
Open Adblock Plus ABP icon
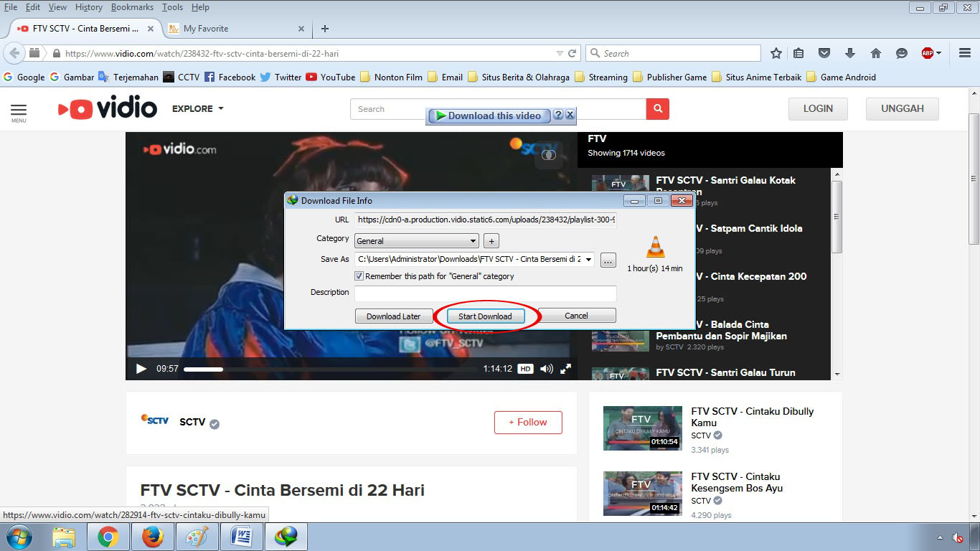click(928, 53)
